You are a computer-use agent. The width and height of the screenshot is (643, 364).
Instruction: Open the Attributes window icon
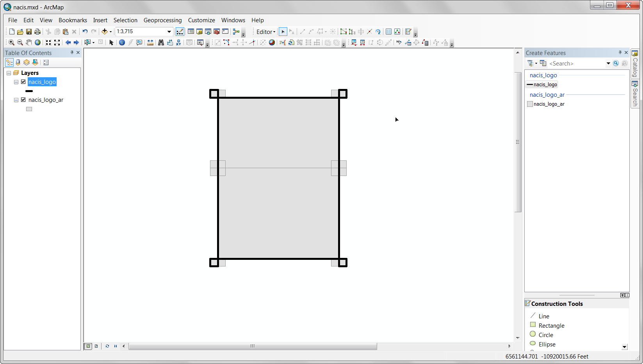(x=388, y=32)
